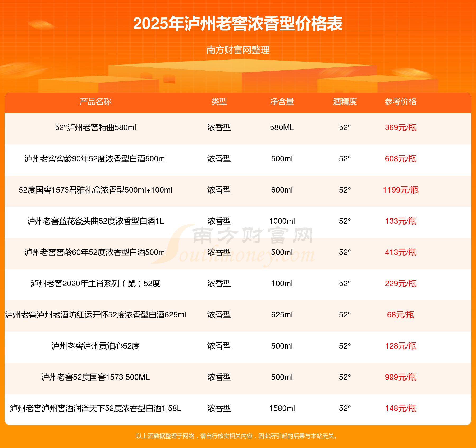Click 52° alcohol cell in 608元/瓶 row
Viewport: 476px width, 448px height.
coord(345,159)
